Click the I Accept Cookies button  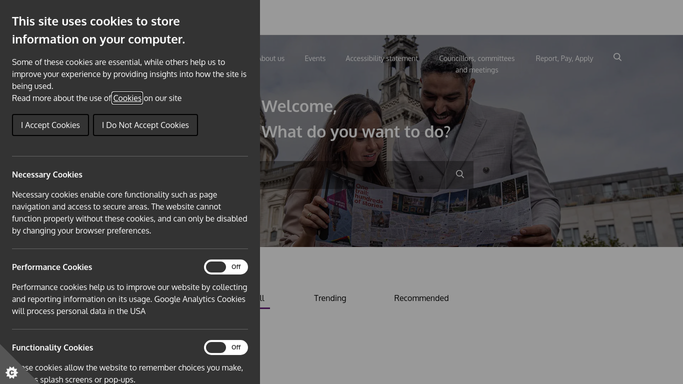(50, 125)
